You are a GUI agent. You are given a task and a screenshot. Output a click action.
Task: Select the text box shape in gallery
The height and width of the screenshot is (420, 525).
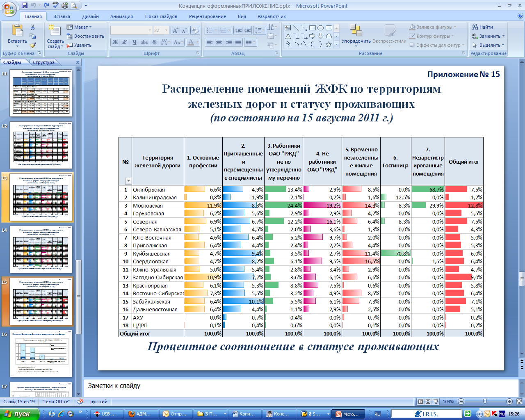coord(288,28)
